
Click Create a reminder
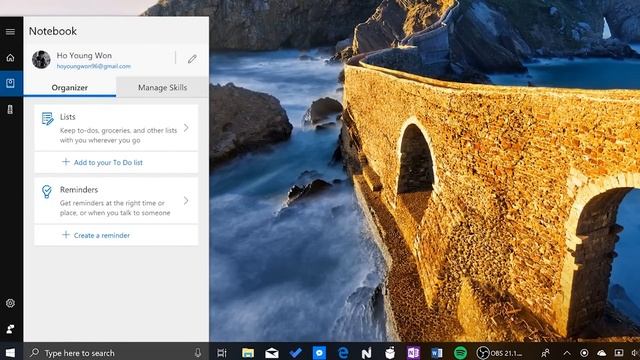point(102,235)
